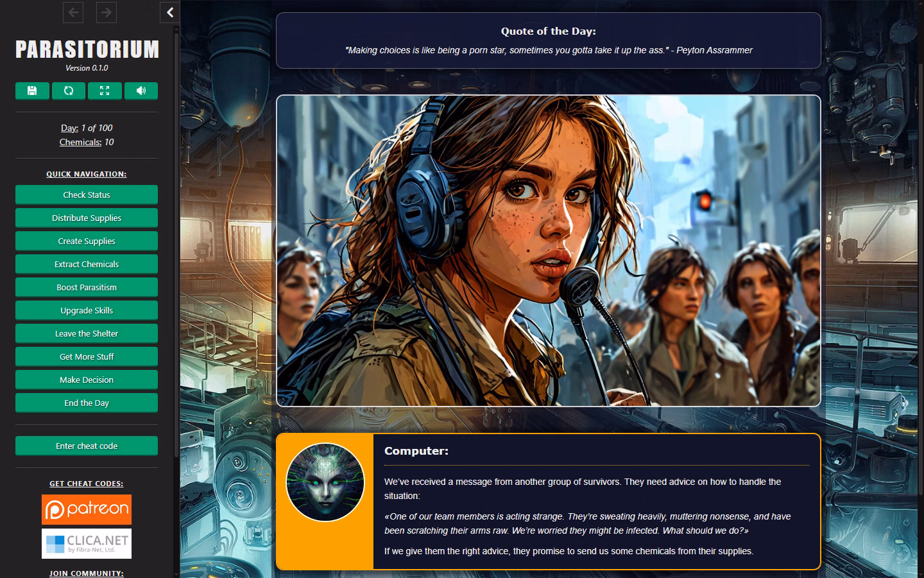Select Distribute Supplies in navigation

coord(87,218)
